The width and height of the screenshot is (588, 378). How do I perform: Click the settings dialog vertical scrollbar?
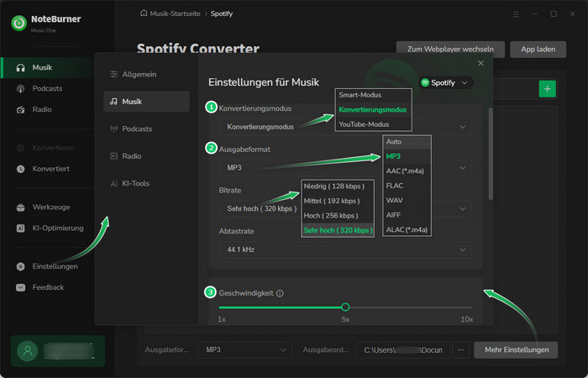[491, 154]
